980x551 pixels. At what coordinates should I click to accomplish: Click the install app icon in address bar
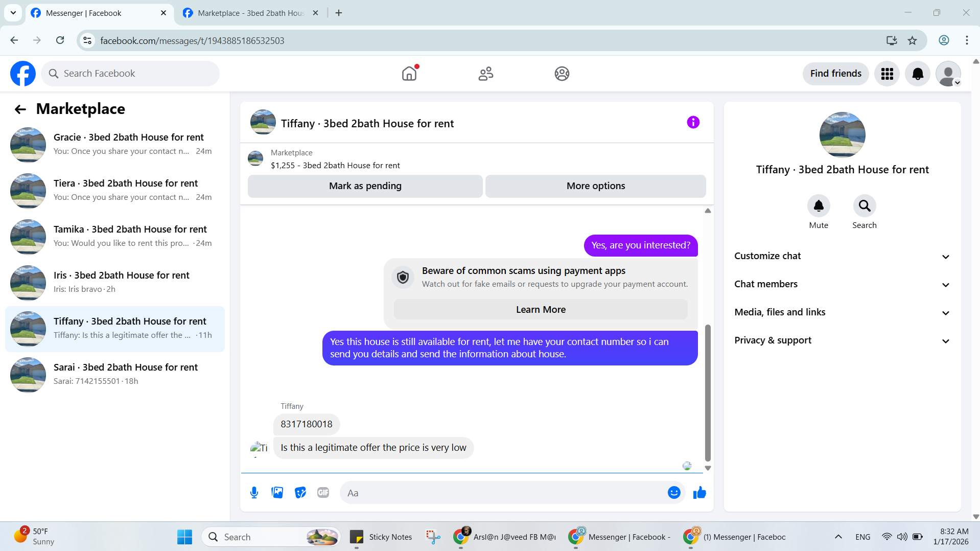point(892,40)
